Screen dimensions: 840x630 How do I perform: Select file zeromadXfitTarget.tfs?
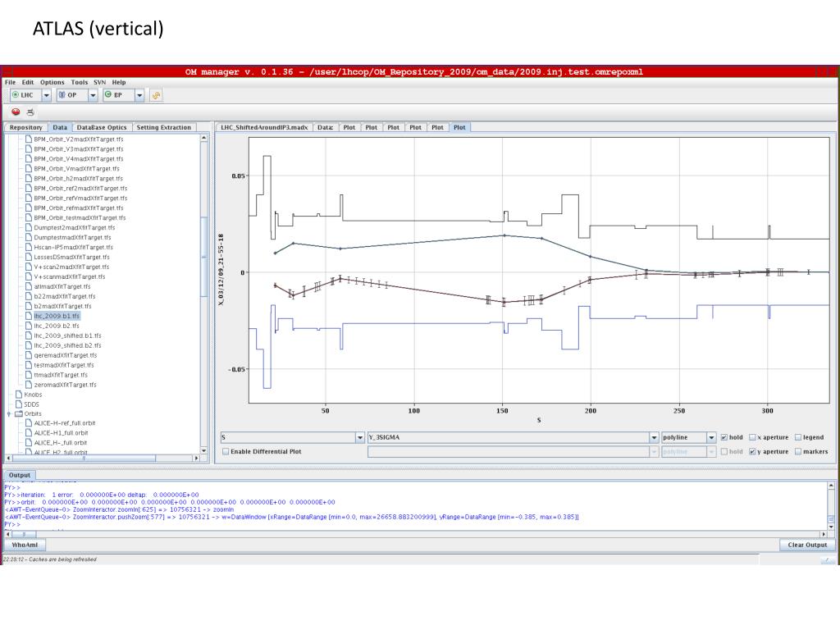65,385
